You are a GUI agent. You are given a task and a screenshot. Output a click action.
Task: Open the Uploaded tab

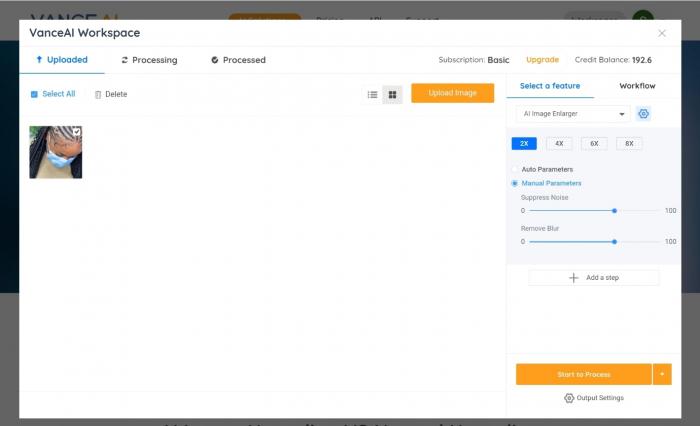[x=62, y=60]
